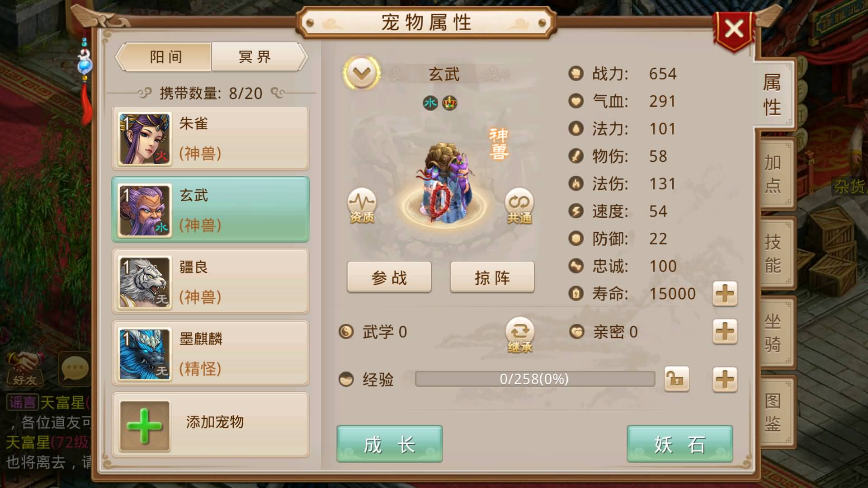Open the 加点 side tab
Image resolution: width=868 pixels, height=488 pixels.
pyautogui.click(x=774, y=174)
